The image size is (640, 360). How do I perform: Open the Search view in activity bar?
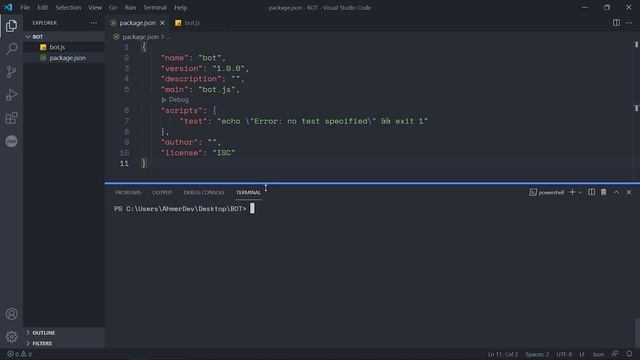point(11,49)
